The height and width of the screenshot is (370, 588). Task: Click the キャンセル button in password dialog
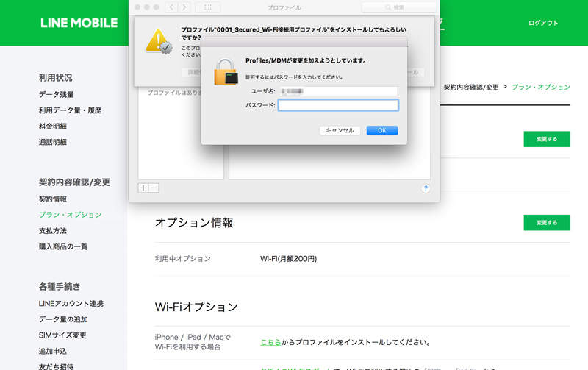click(x=340, y=131)
